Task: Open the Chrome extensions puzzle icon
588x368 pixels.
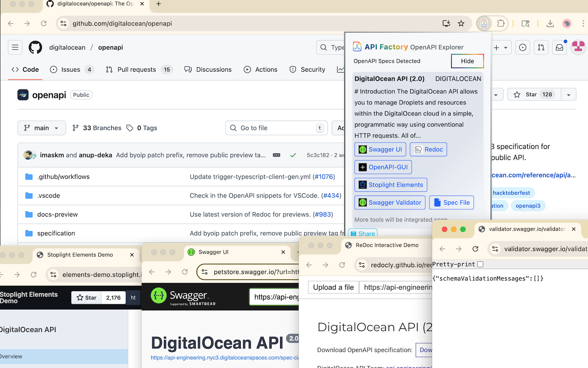Action: tap(501, 23)
